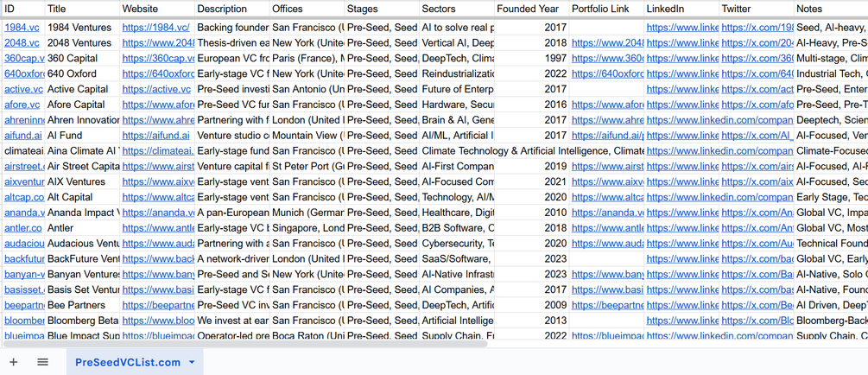Image resolution: width=868 pixels, height=375 pixels.
Task: Click the antler.co ID link
Action: point(23,228)
